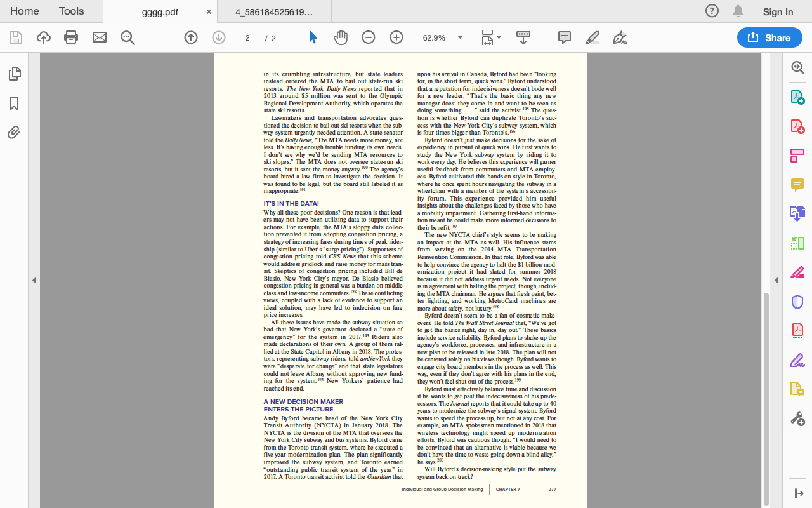
Task: Open the Fill & Sign tool
Action: [x=797, y=361]
